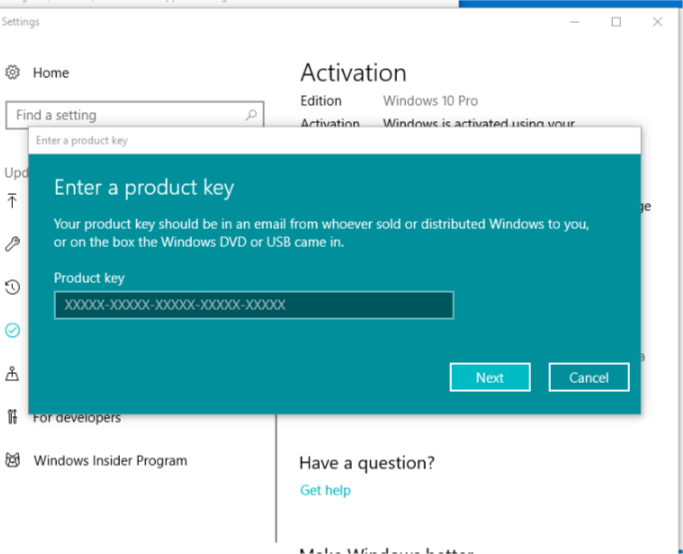Screen dimensions: 683x554
Task: Click the Enter a product key title bar
Action: 335,140
